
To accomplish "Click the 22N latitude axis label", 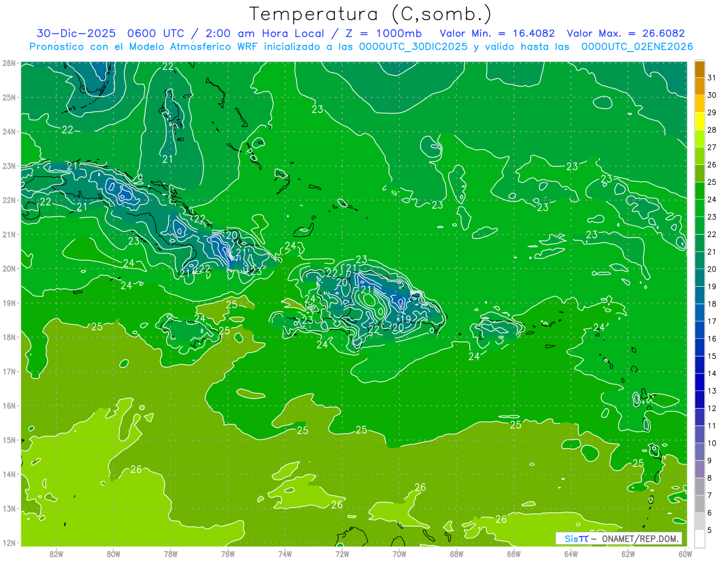I will tap(8, 200).
